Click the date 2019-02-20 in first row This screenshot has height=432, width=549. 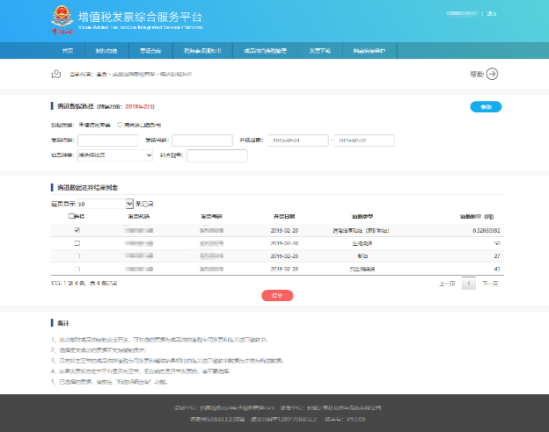pos(284,230)
